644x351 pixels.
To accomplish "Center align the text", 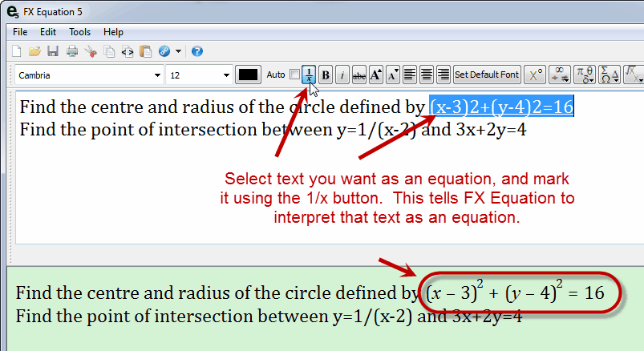I will [427, 75].
